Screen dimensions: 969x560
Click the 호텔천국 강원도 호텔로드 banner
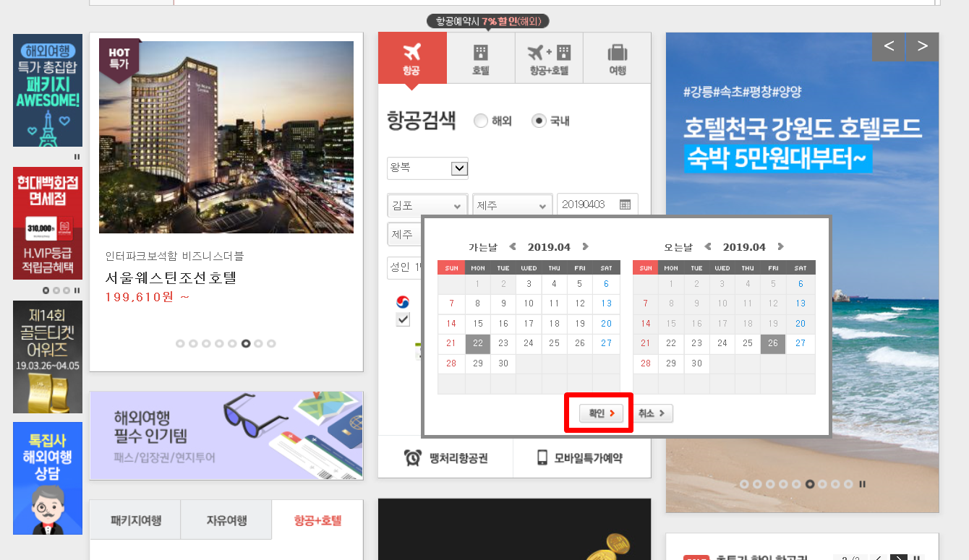(x=802, y=272)
